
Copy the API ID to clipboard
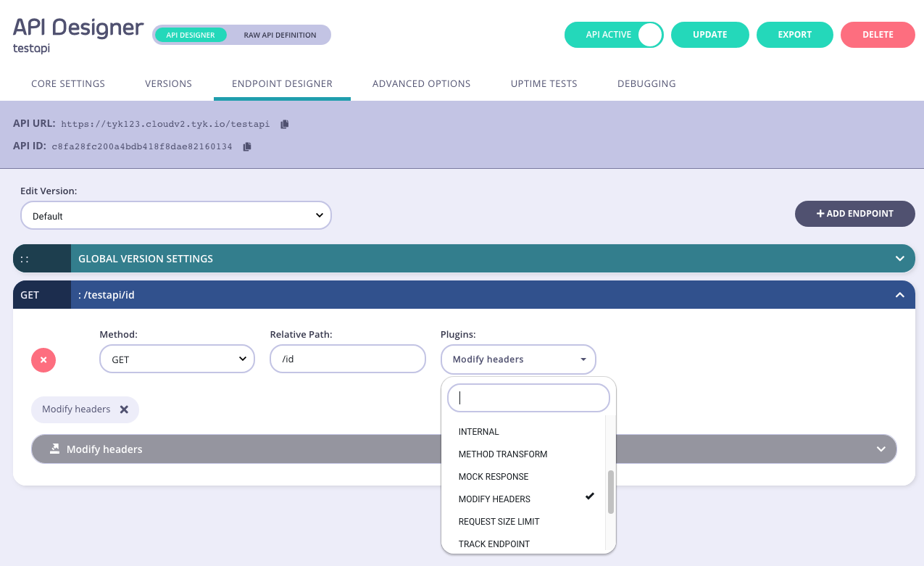[246, 146]
